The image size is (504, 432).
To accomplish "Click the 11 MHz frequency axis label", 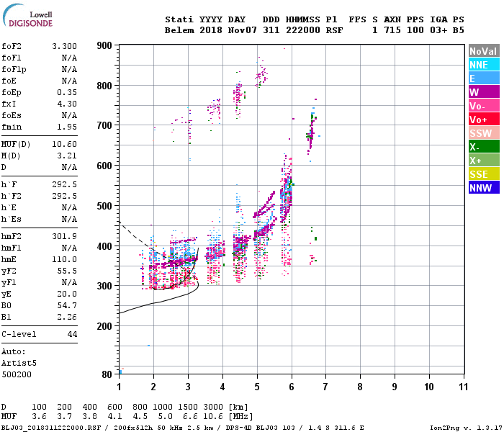I will 463,387.
